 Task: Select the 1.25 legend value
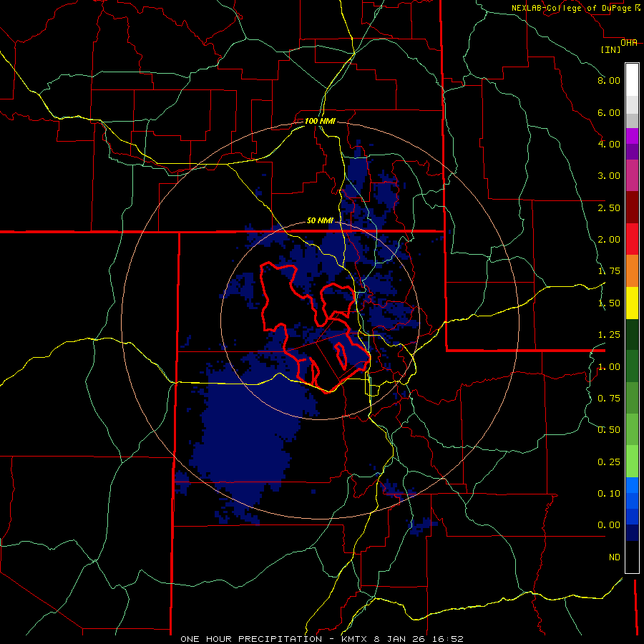(609, 335)
